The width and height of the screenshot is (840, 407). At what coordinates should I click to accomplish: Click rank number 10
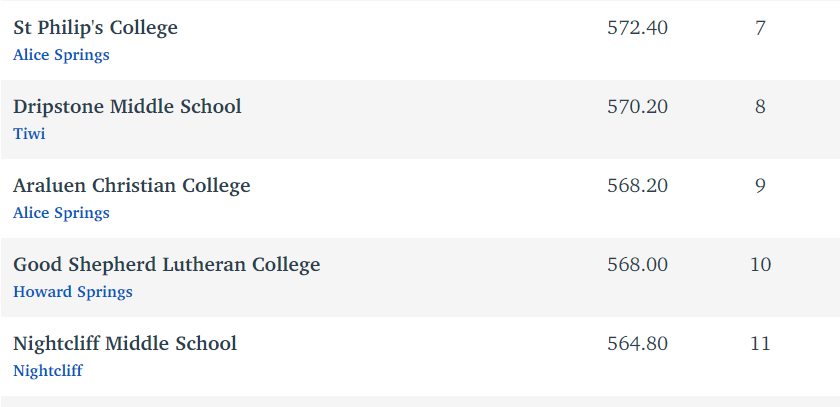pos(760,265)
